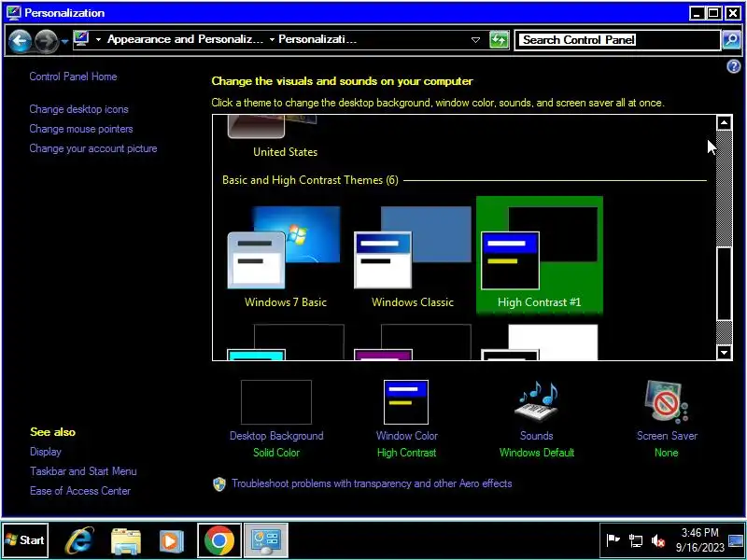
Task: Open the Start menu
Action: [x=25, y=540]
